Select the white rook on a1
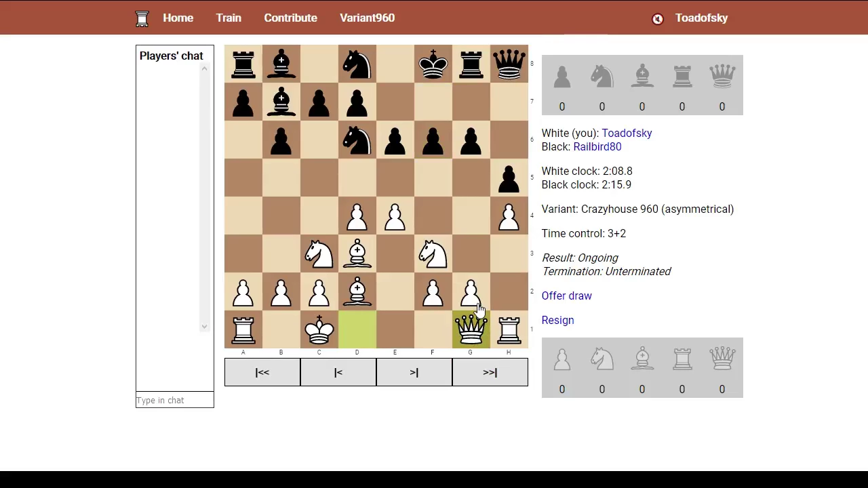 click(x=243, y=329)
